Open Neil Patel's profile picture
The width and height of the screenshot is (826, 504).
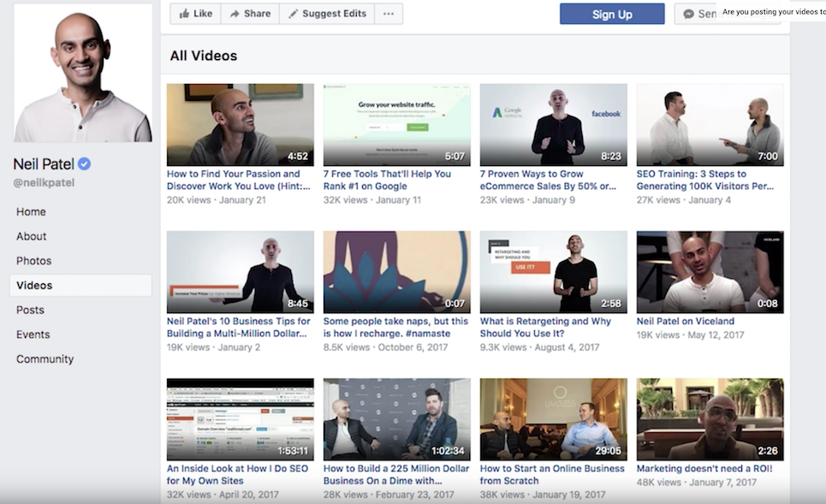coord(83,73)
